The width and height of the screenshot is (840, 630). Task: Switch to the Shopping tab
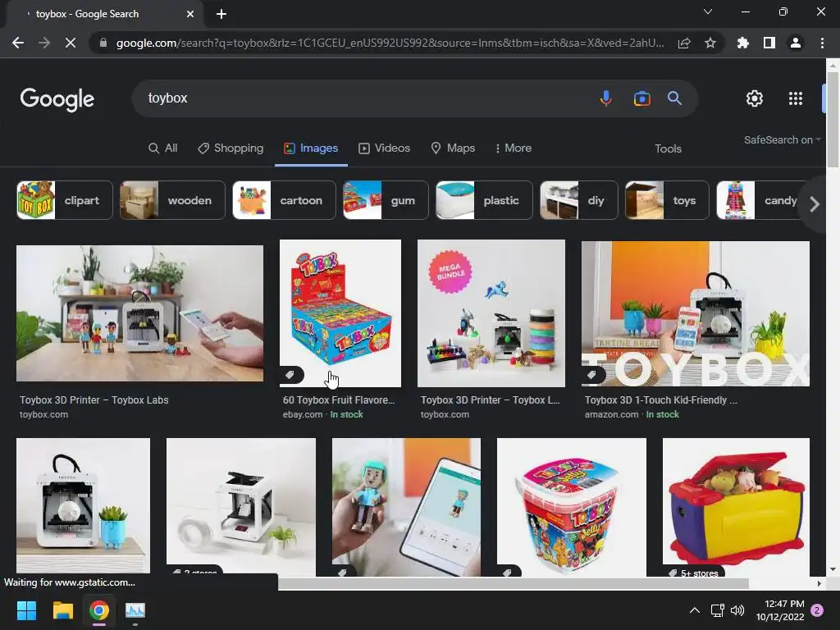point(231,148)
